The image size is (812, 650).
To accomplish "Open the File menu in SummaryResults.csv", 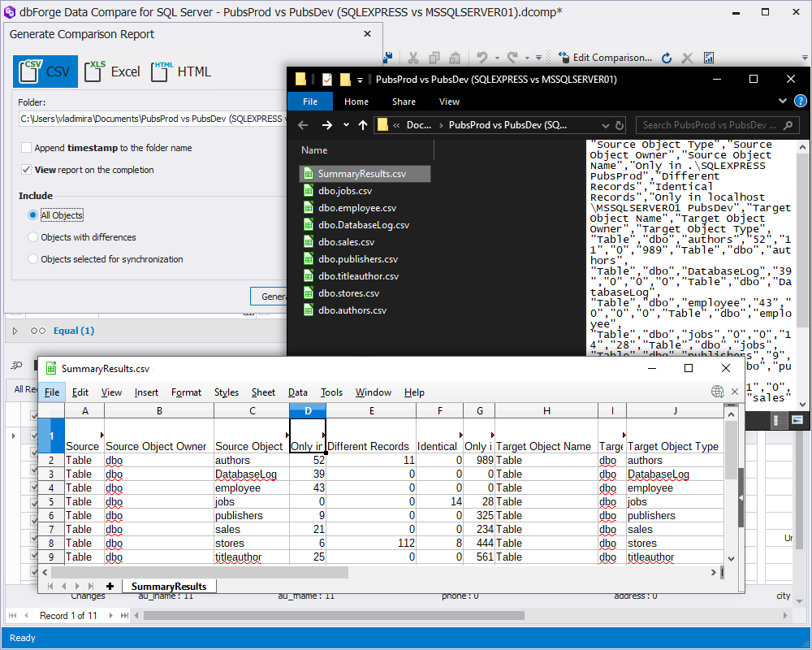I will [52, 392].
